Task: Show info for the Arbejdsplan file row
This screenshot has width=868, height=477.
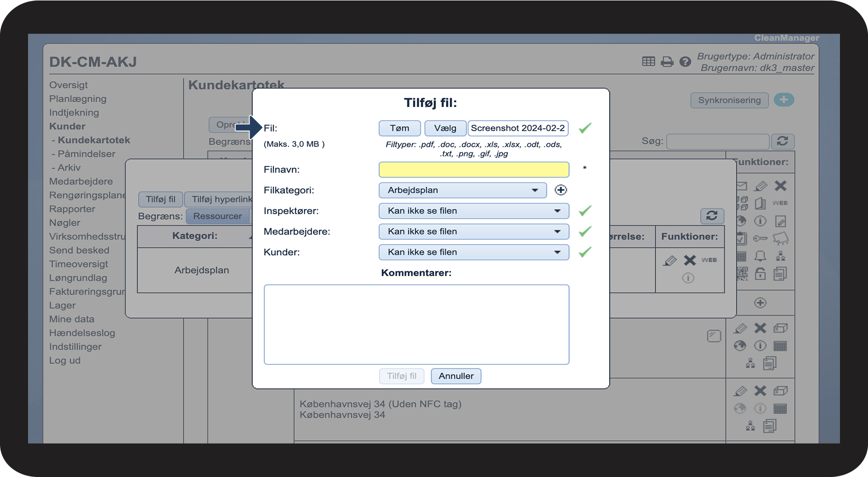Action: (x=688, y=278)
